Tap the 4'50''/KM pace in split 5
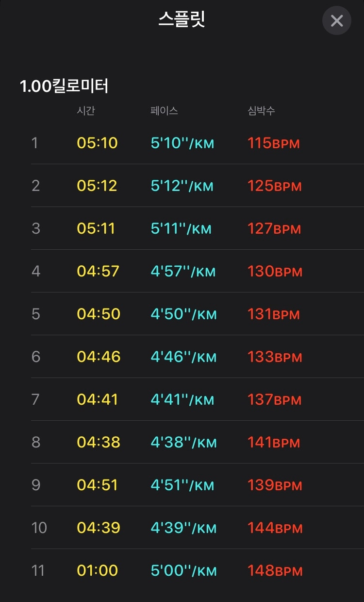This screenshot has width=364, height=602. (x=183, y=314)
